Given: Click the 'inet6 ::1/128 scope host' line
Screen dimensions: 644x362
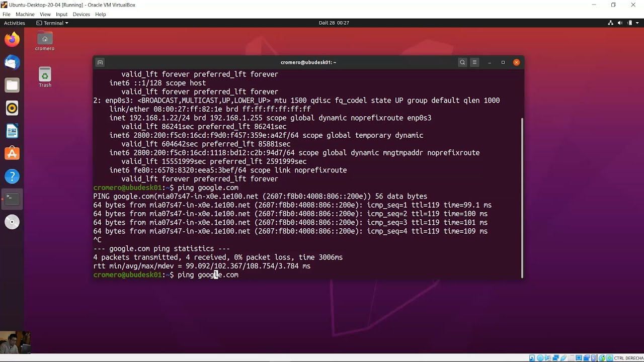Looking at the screenshot, I should pos(157,83).
